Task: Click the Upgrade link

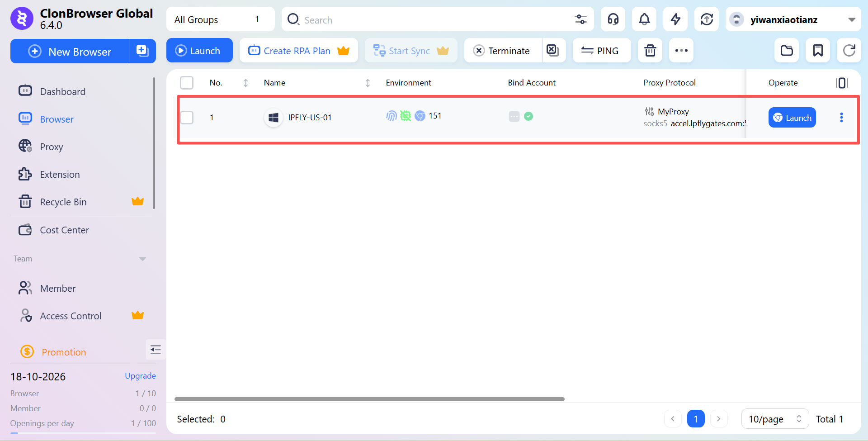Action: [x=140, y=376]
